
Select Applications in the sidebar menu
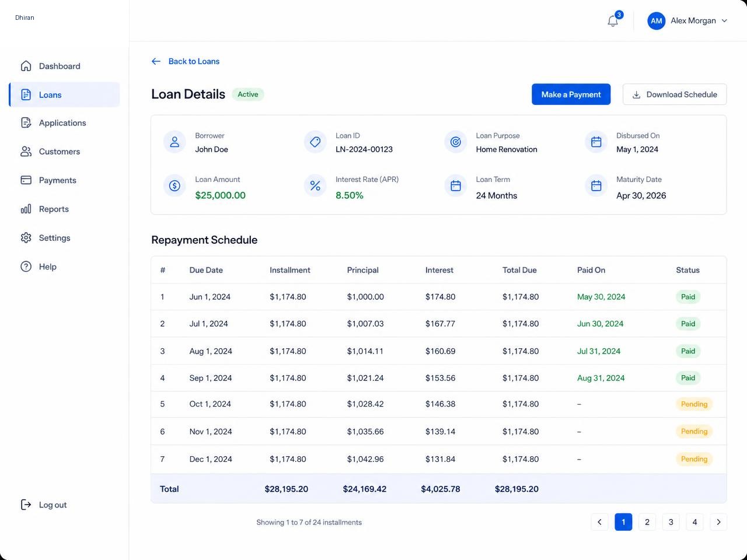(64, 123)
